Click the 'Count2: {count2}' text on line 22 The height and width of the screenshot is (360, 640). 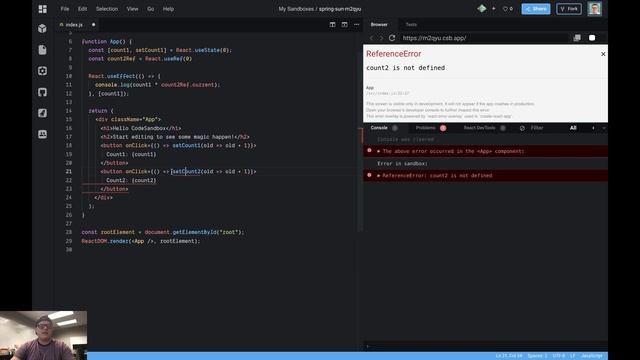[x=131, y=180]
